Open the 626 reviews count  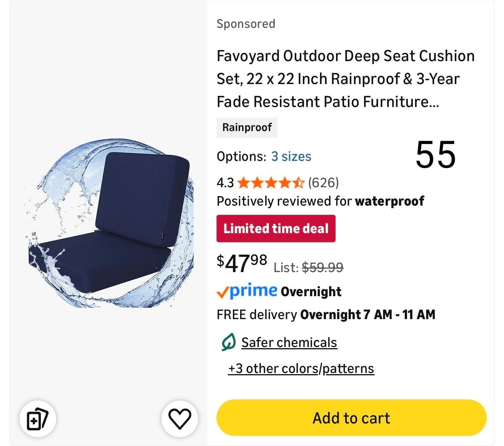point(323,183)
